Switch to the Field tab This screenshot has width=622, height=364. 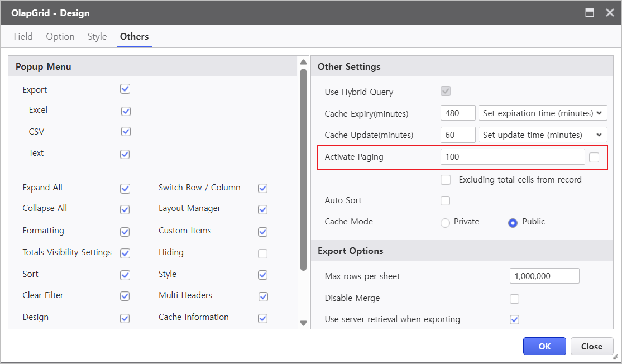[x=23, y=37]
